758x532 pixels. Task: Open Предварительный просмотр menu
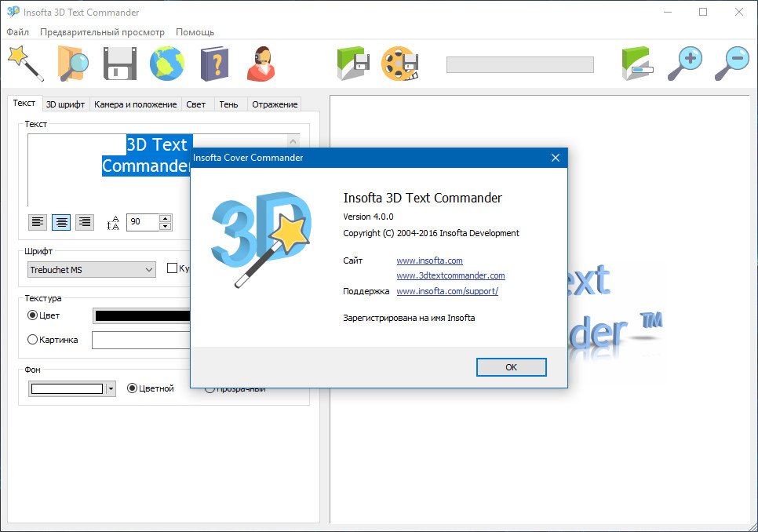(x=102, y=32)
